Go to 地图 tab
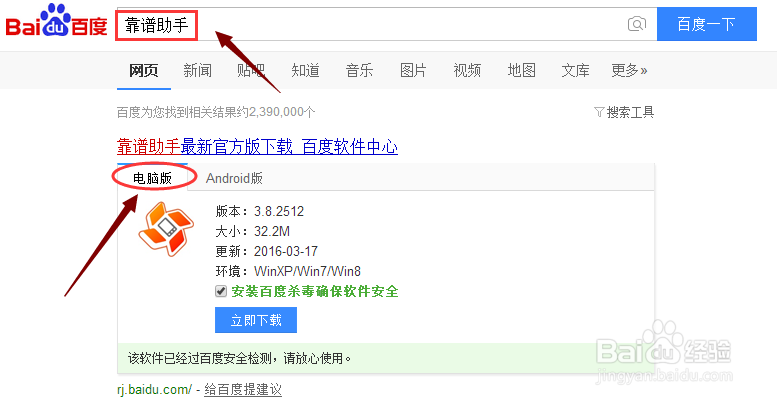Screen dimensions: 777x403 click(521, 70)
